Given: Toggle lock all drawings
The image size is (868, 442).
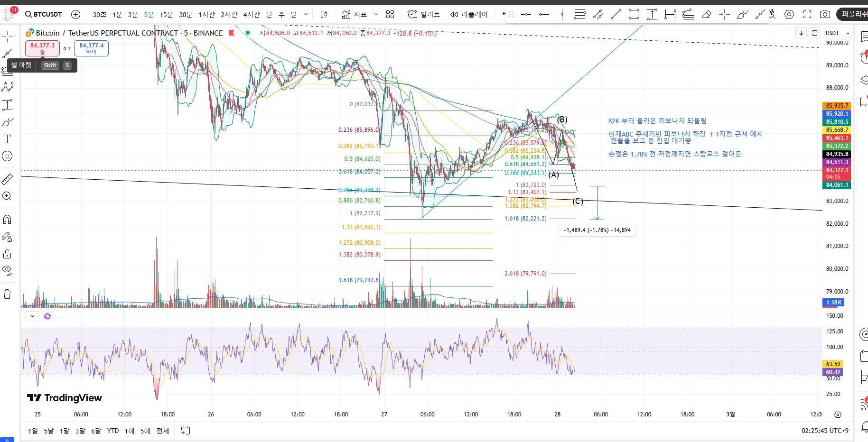Looking at the screenshot, I should click(7, 254).
